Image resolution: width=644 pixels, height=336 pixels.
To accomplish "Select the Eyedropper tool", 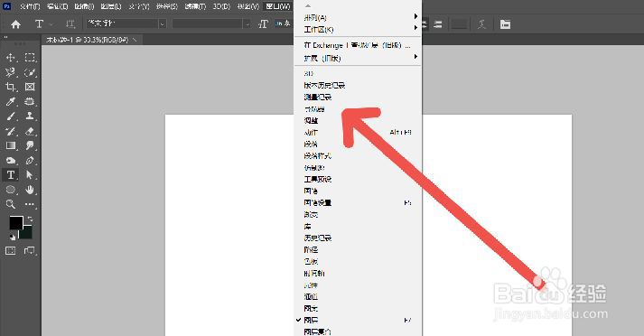I will click(10, 101).
